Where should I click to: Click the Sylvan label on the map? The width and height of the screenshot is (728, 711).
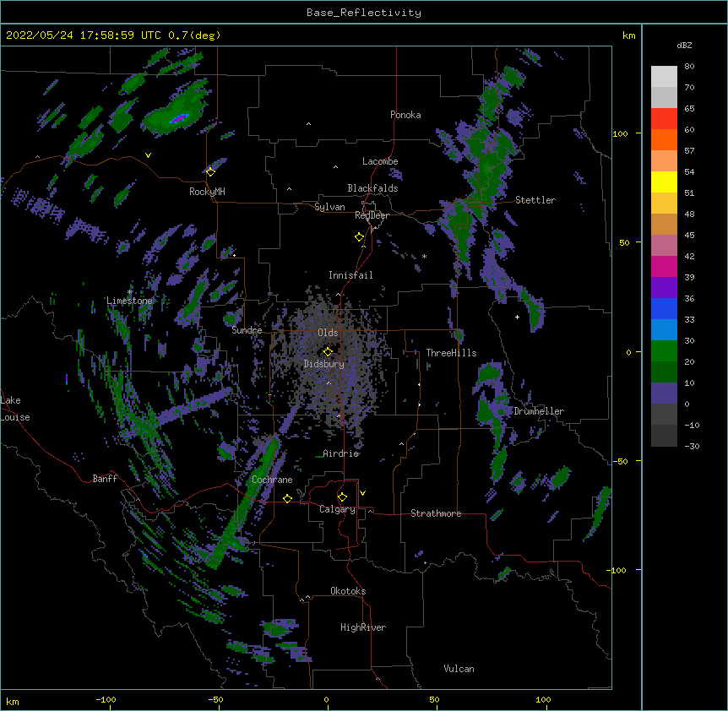point(329,207)
